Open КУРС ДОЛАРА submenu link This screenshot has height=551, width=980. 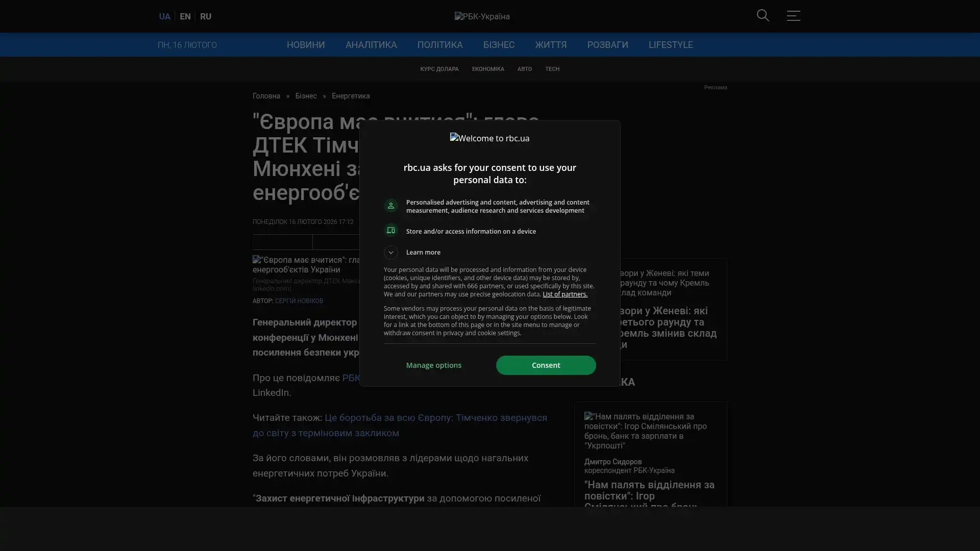pyautogui.click(x=439, y=69)
